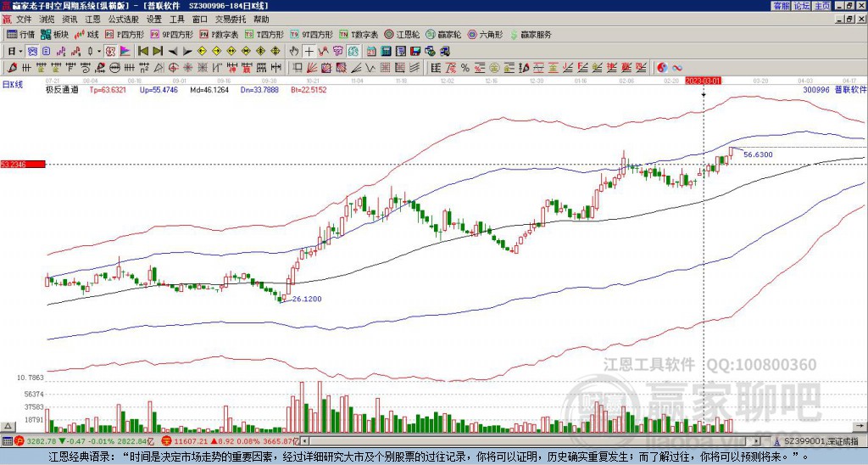Click the colorful flag triangle icon
The image size is (868, 465).
[125, 52]
